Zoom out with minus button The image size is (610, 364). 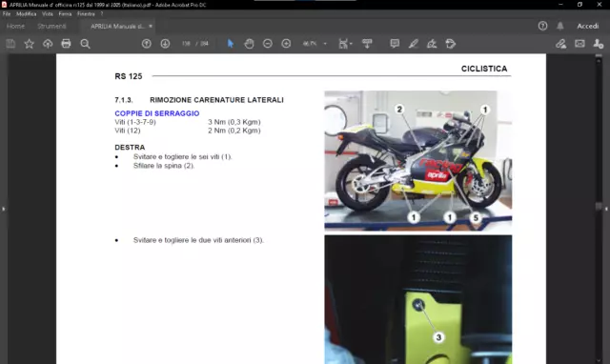(x=267, y=44)
